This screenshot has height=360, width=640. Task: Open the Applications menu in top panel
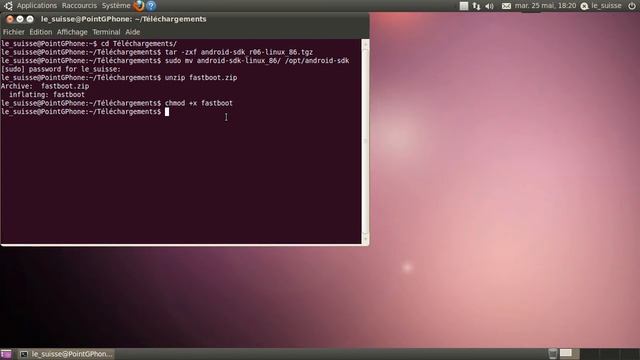click(x=37, y=6)
